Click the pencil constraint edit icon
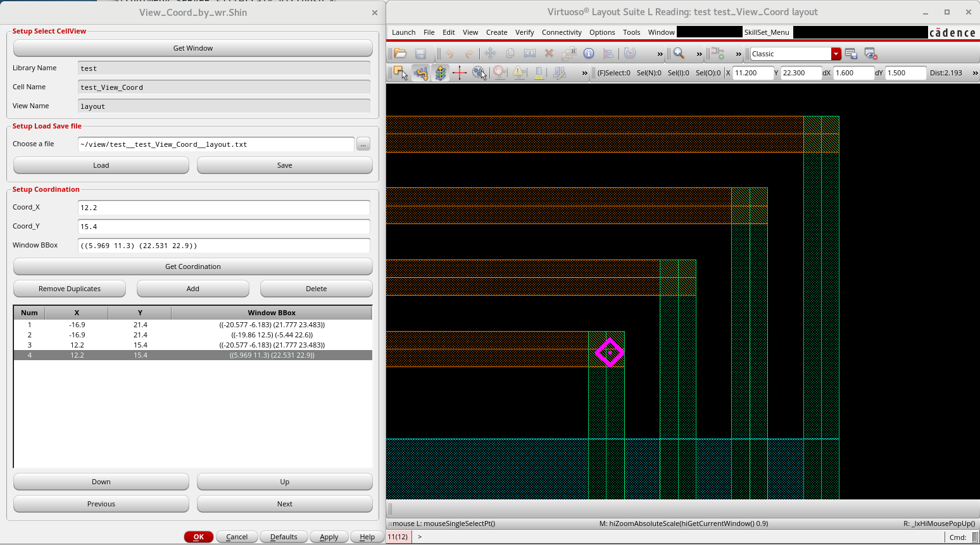 coord(560,73)
